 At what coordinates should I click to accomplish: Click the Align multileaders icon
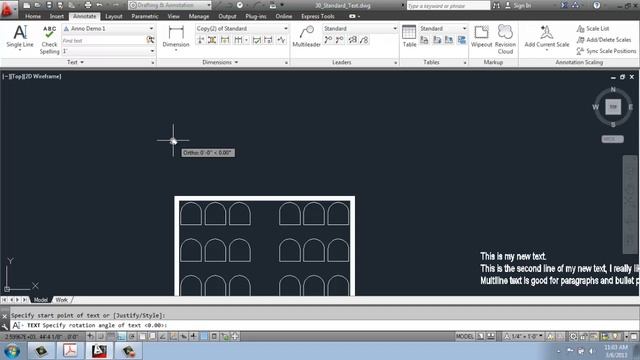click(353, 40)
